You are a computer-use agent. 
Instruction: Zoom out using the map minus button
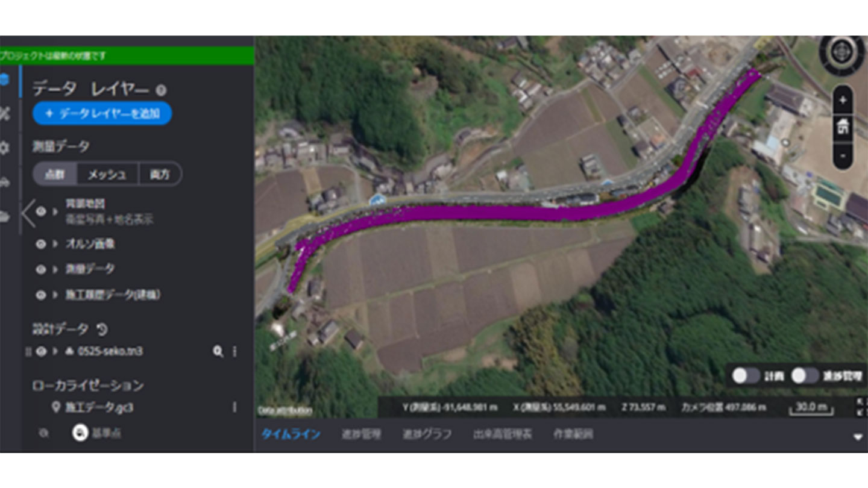pyautogui.click(x=843, y=155)
